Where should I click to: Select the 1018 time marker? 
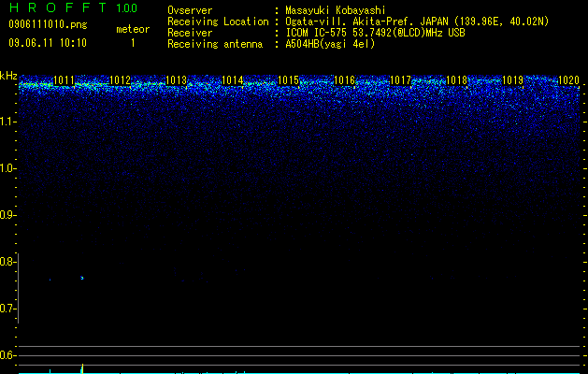(457, 79)
